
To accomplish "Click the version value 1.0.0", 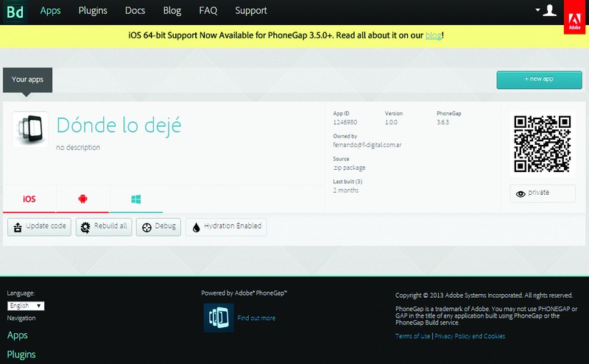I will [x=391, y=122].
